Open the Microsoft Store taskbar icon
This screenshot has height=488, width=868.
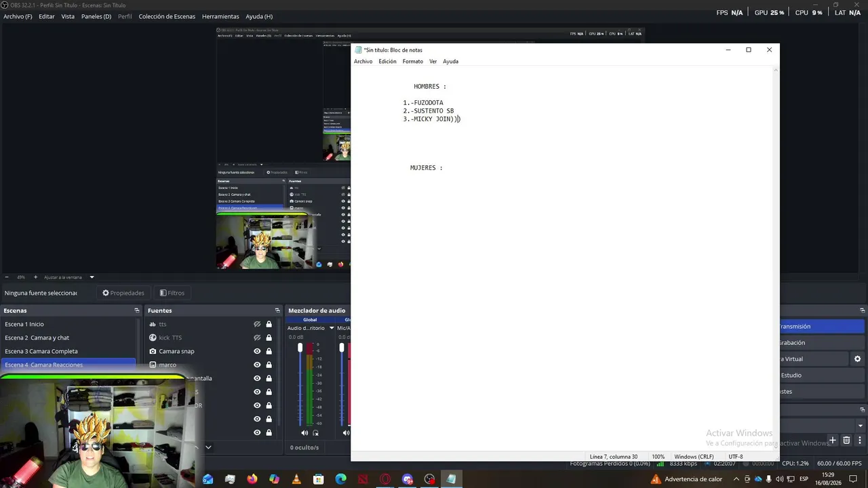tap(318, 479)
